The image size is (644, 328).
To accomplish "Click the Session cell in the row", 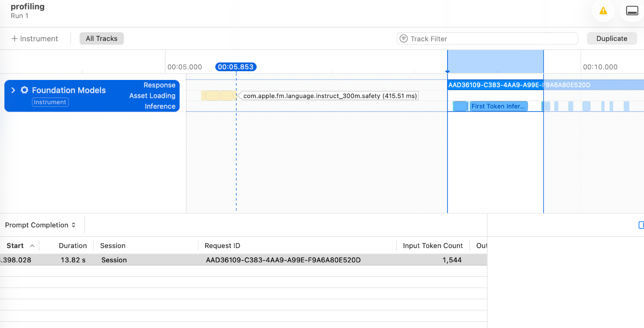I will click(x=114, y=260).
